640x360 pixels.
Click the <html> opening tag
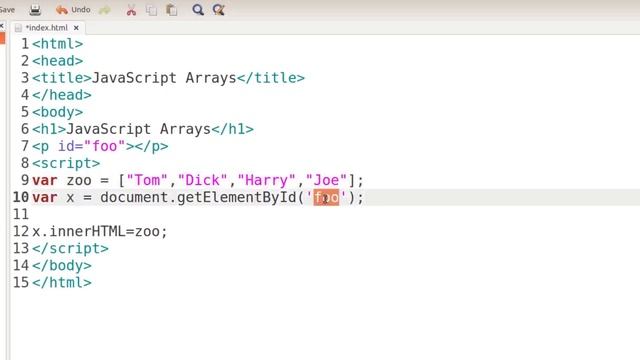58,44
